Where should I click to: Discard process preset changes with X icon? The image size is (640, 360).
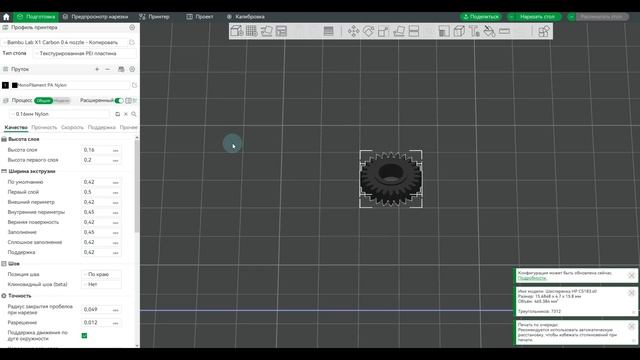click(x=126, y=114)
